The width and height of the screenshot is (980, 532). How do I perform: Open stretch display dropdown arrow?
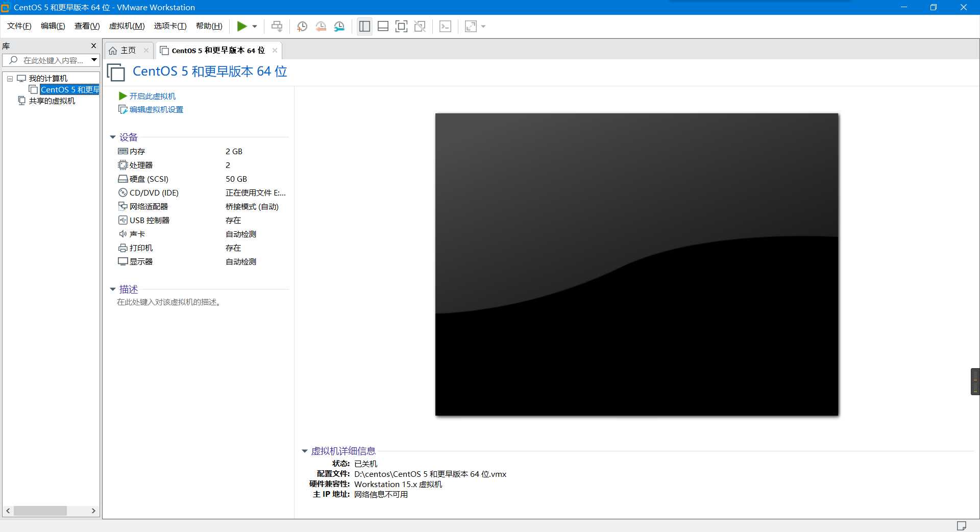point(483,27)
